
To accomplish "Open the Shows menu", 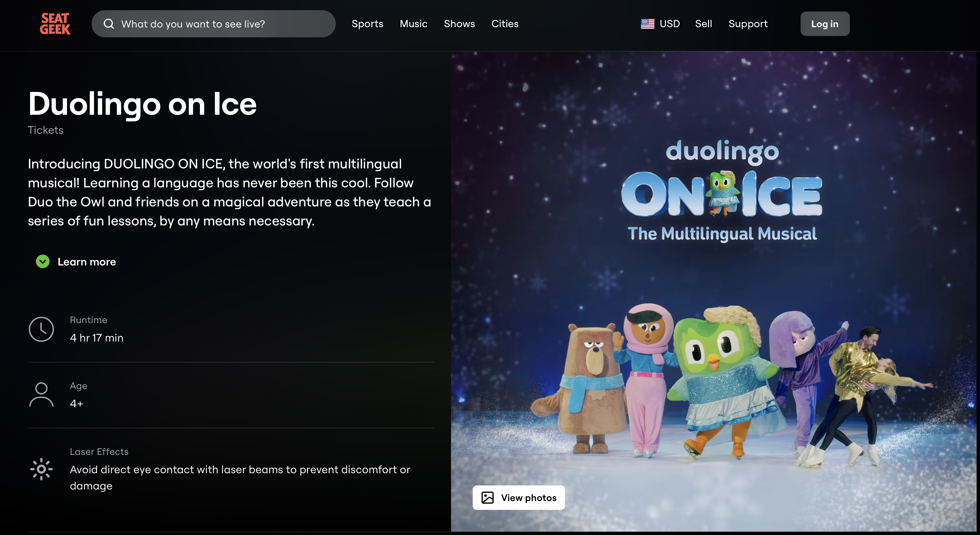I will click(x=459, y=24).
